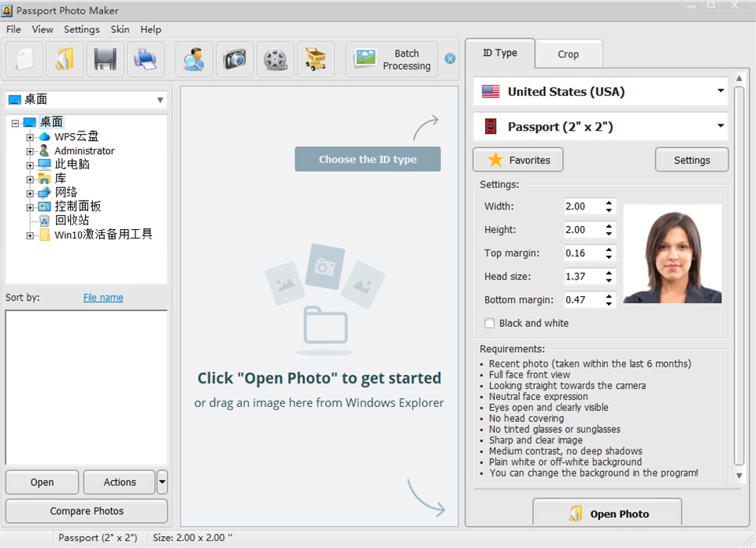The height and width of the screenshot is (548, 756).
Task: Open the Skin menu
Action: (120, 29)
